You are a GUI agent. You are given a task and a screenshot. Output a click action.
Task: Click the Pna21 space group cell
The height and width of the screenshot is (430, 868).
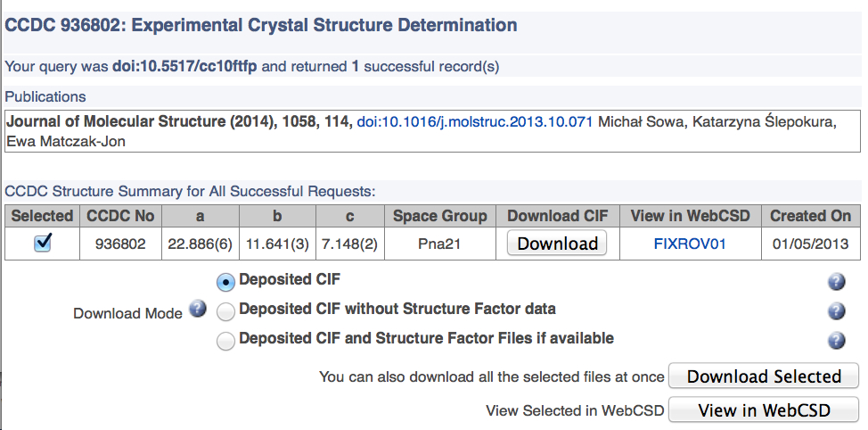pos(440,244)
